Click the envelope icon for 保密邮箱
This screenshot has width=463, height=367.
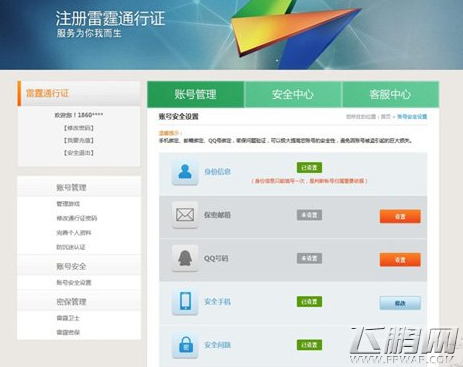pyautogui.click(x=185, y=215)
